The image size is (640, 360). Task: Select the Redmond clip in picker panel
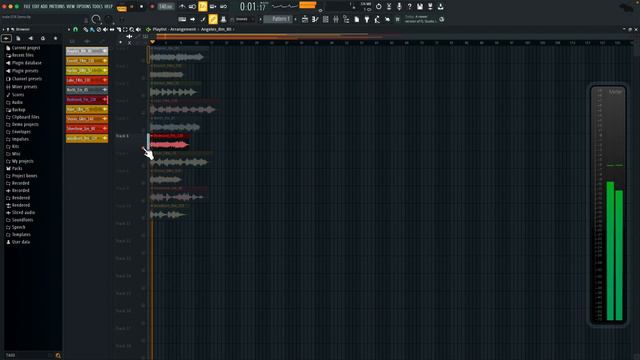(x=87, y=99)
